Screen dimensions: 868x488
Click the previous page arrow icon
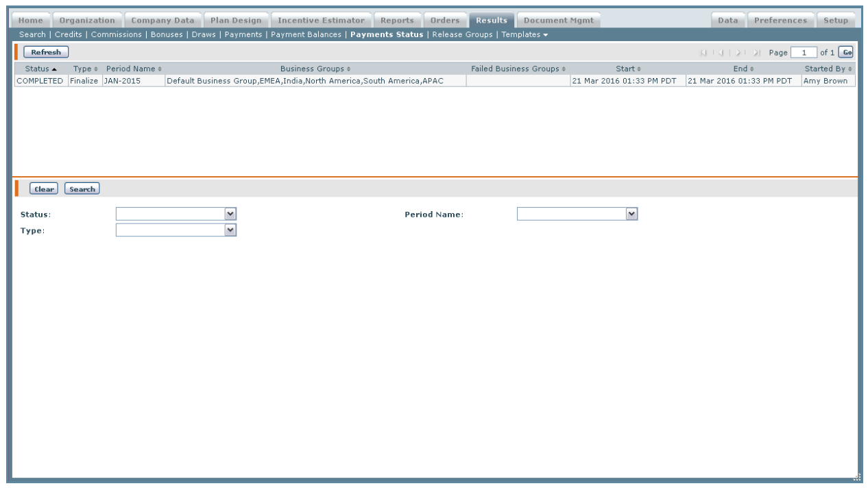click(721, 53)
